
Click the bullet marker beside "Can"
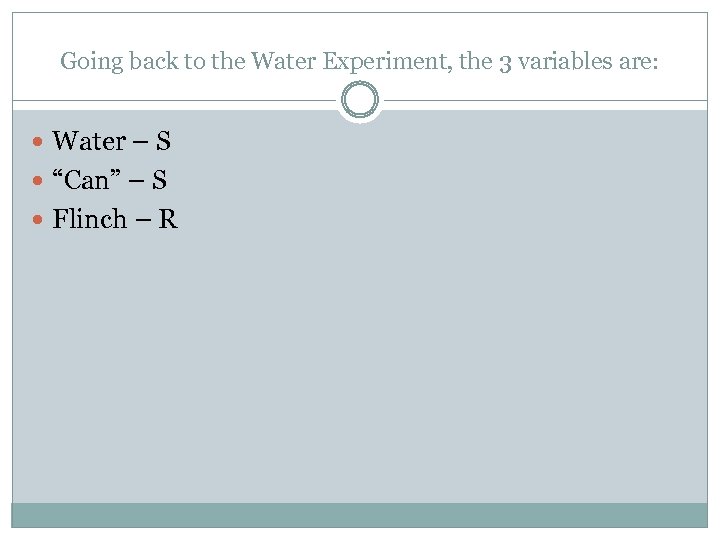pos(39,181)
